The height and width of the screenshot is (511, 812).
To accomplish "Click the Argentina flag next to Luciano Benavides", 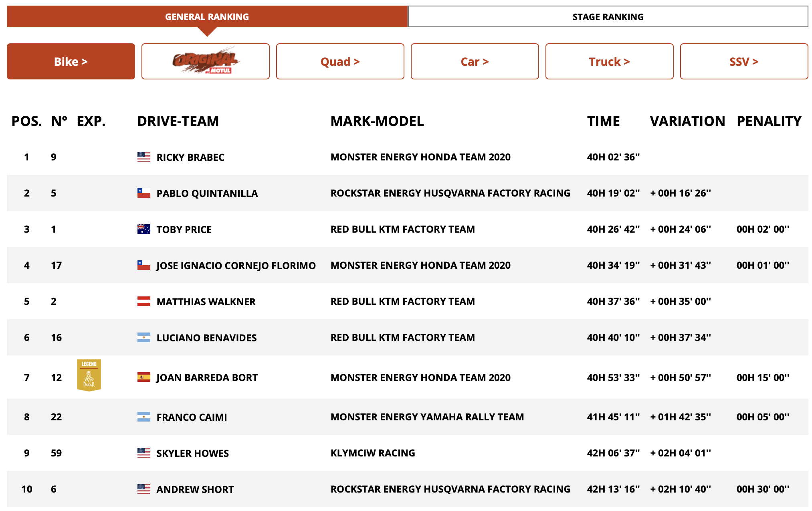I will [x=144, y=337].
